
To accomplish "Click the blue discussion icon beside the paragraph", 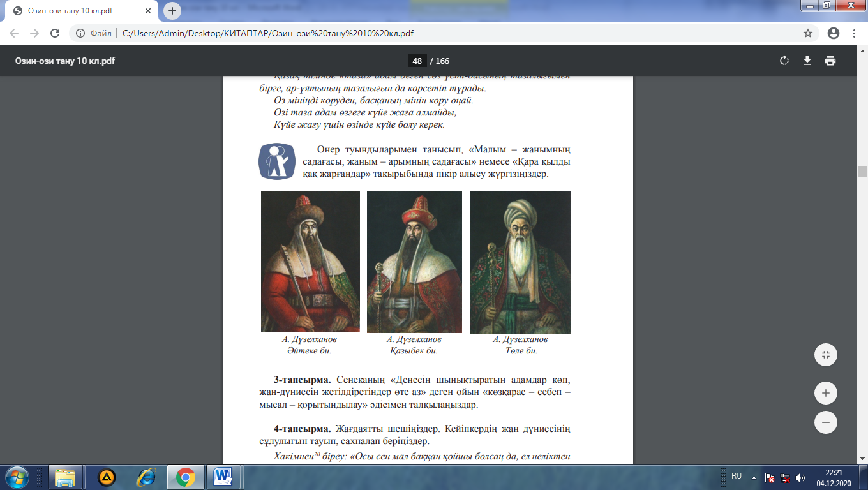I will (x=276, y=161).
